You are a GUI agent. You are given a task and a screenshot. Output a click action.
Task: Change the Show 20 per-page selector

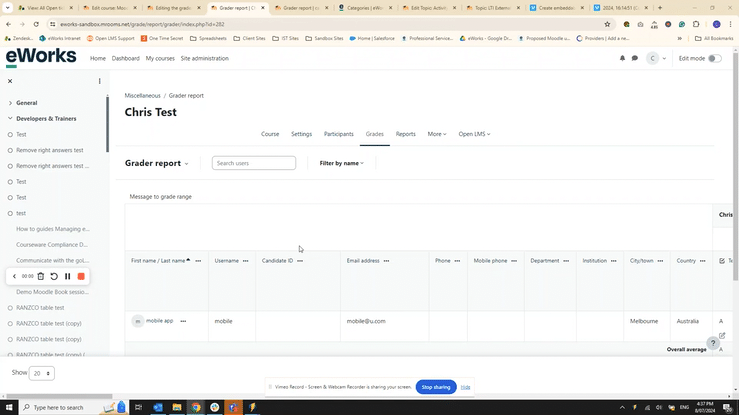coord(41,373)
